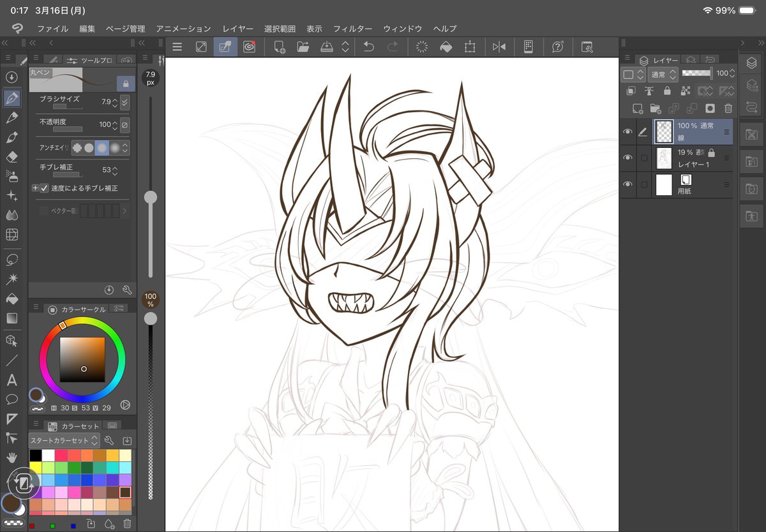Open the command bar file options stepper

click(x=345, y=47)
